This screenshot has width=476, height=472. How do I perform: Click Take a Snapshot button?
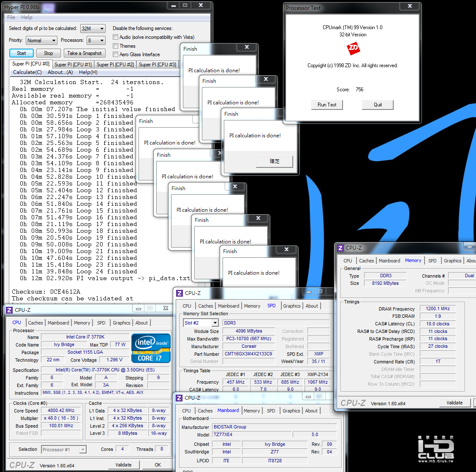[84, 53]
